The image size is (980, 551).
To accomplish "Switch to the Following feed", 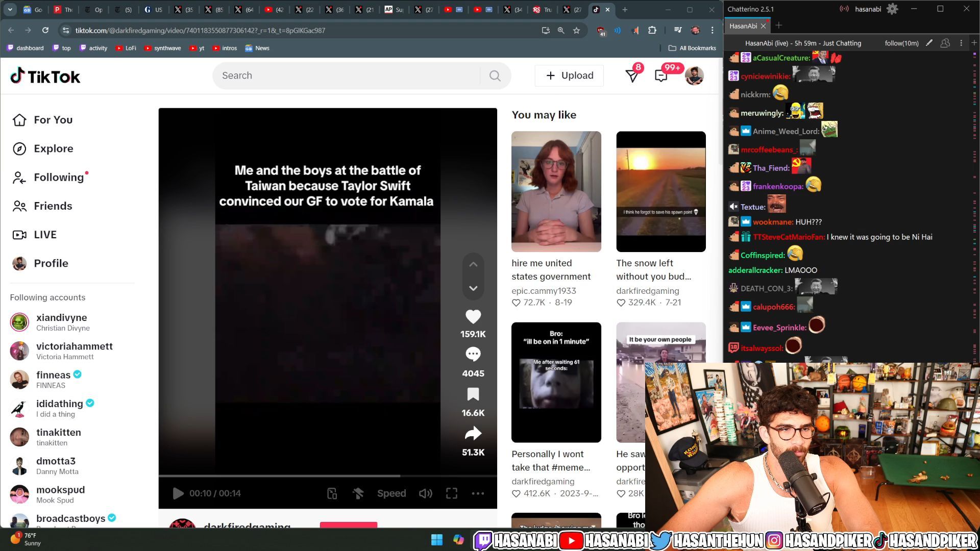I will pos(58,178).
